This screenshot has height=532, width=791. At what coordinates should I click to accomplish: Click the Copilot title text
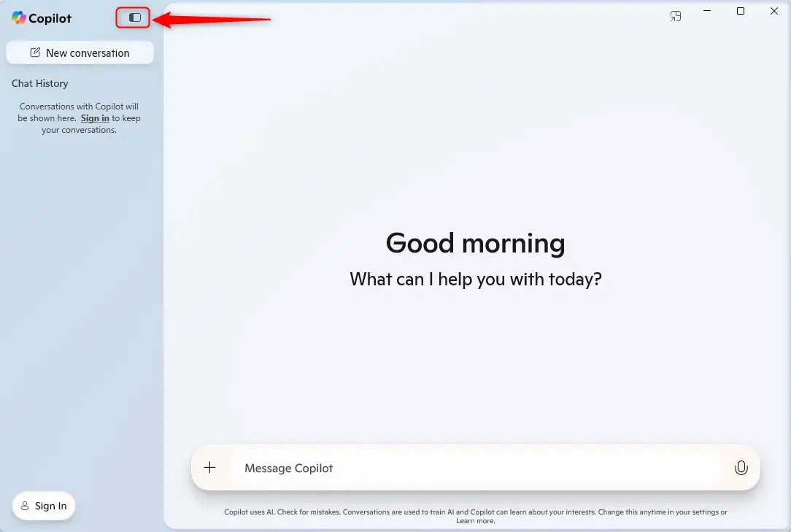coord(50,18)
